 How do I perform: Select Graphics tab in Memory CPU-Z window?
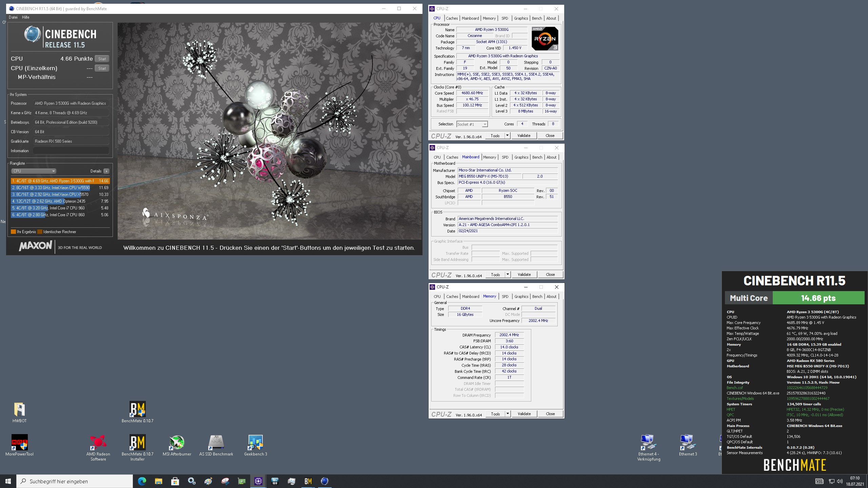(521, 297)
